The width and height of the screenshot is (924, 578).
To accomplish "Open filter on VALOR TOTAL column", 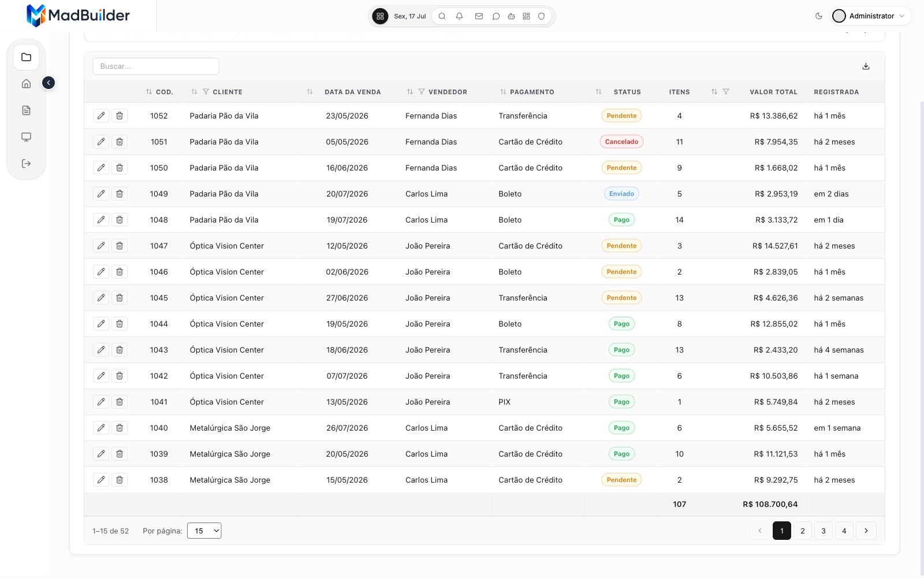I will 726,92.
